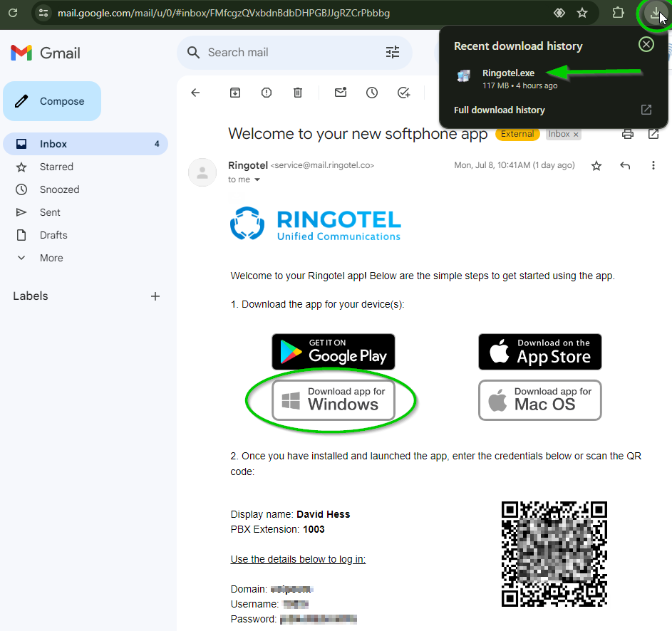The height and width of the screenshot is (631, 672).
Task: Reply to the Ringotel email
Action: (x=625, y=165)
